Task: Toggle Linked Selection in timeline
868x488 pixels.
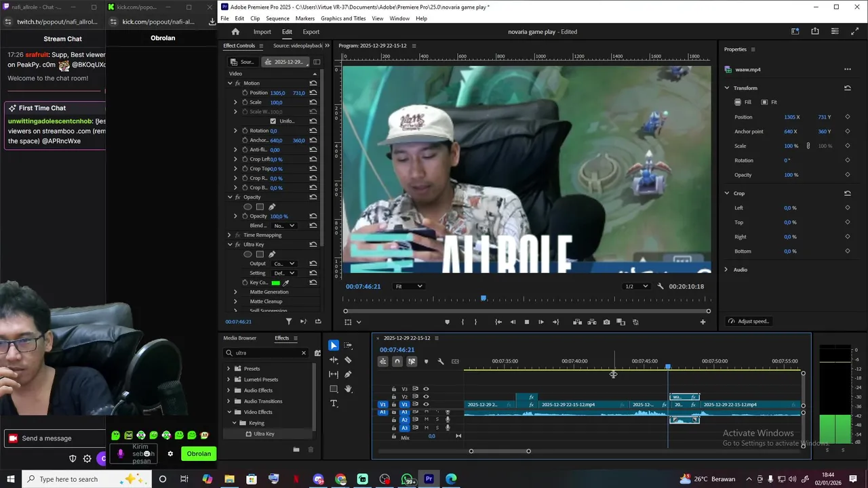Action: tap(412, 361)
